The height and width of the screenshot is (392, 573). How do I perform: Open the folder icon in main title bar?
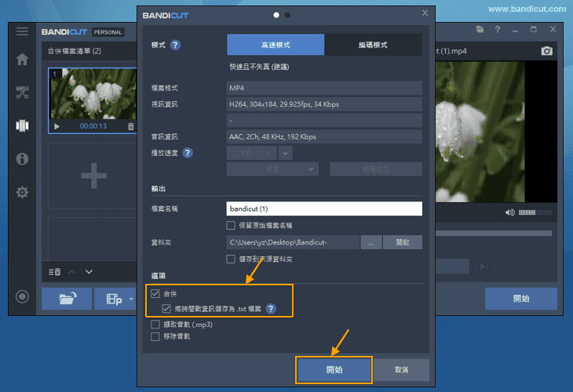480,30
